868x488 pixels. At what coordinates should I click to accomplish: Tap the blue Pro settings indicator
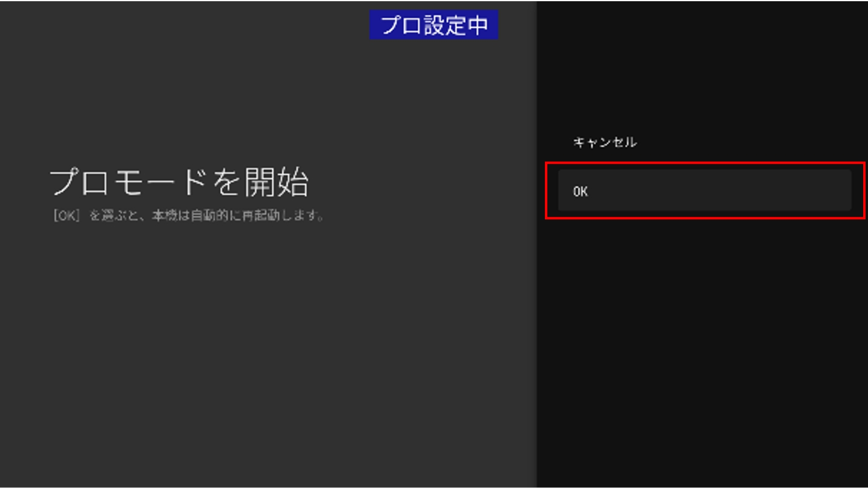pos(433,25)
